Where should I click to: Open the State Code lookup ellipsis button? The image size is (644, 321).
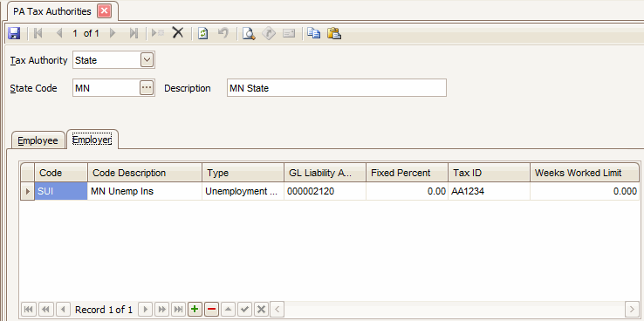[x=147, y=88]
